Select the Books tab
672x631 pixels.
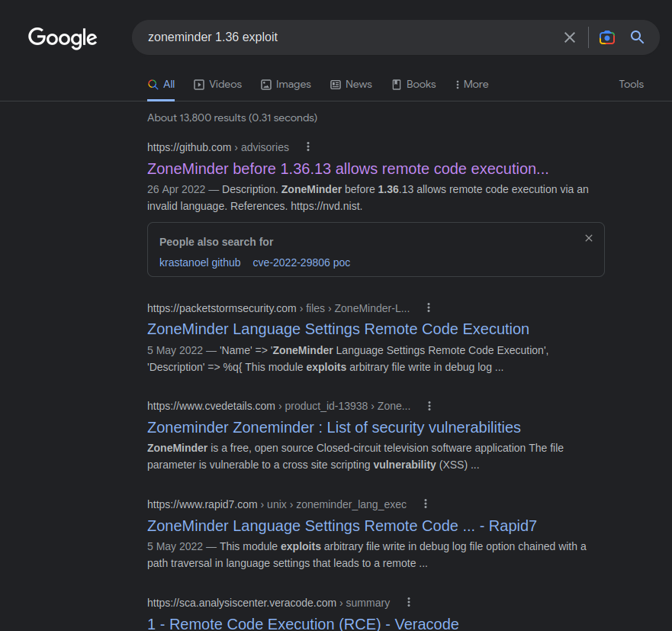(x=414, y=85)
